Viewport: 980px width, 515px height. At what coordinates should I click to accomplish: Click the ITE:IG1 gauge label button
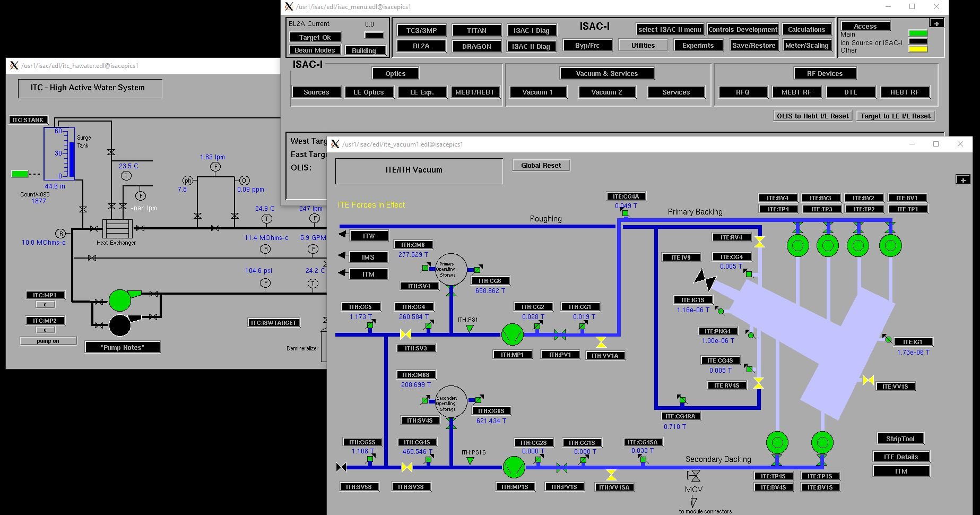click(913, 342)
